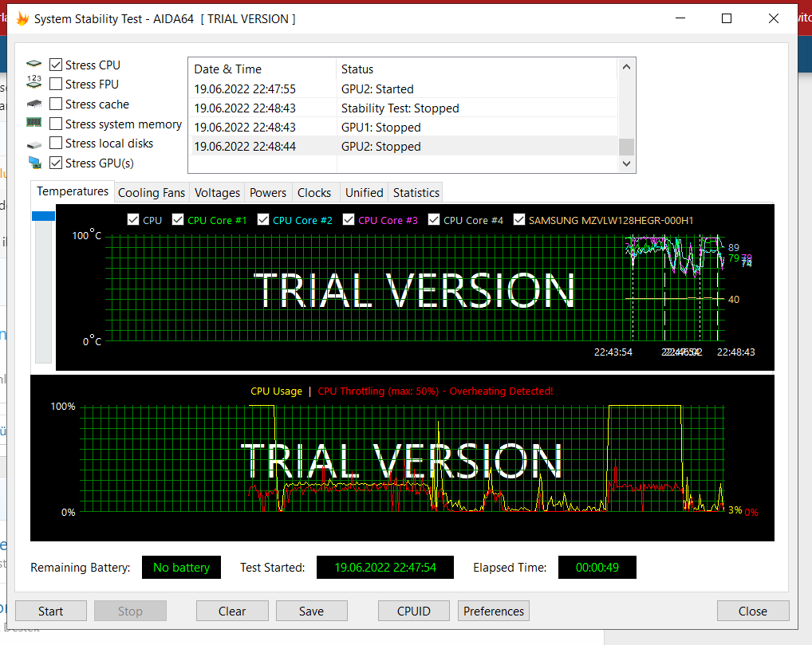Click the Close button at bottom right
Viewport: 812px width, 645px height.
[753, 611]
